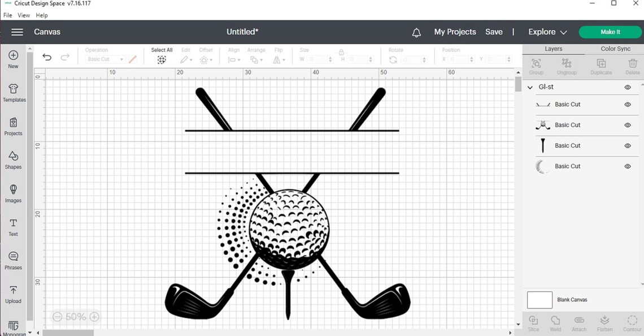Click the Slice icon
Viewport: 644px width, 336px height.
click(x=533, y=320)
